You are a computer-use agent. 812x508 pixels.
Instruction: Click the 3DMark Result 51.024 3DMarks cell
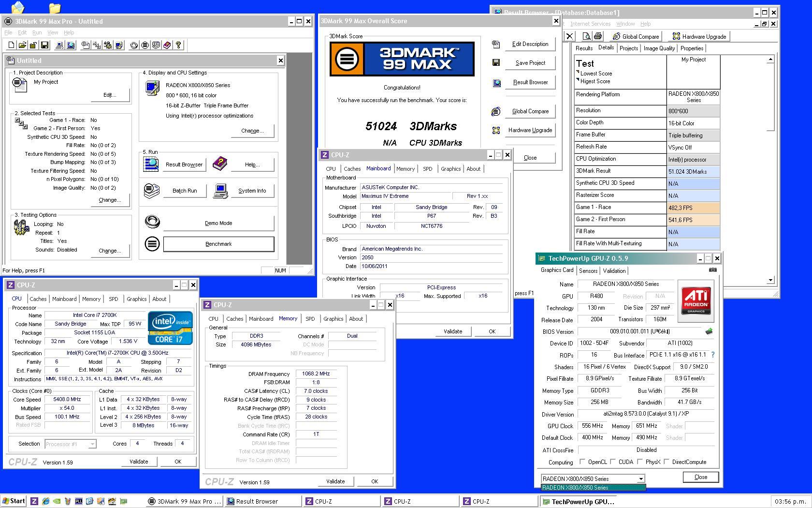pos(693,171)
